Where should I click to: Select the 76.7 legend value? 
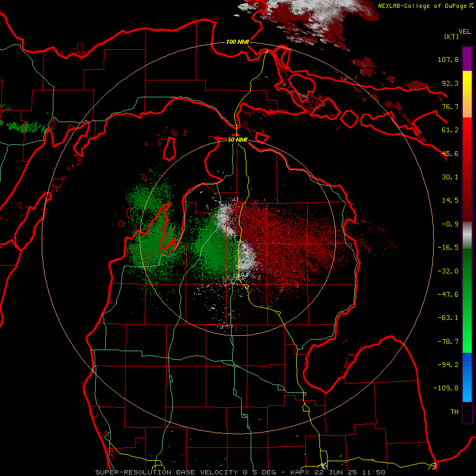(x=450, y=106)
